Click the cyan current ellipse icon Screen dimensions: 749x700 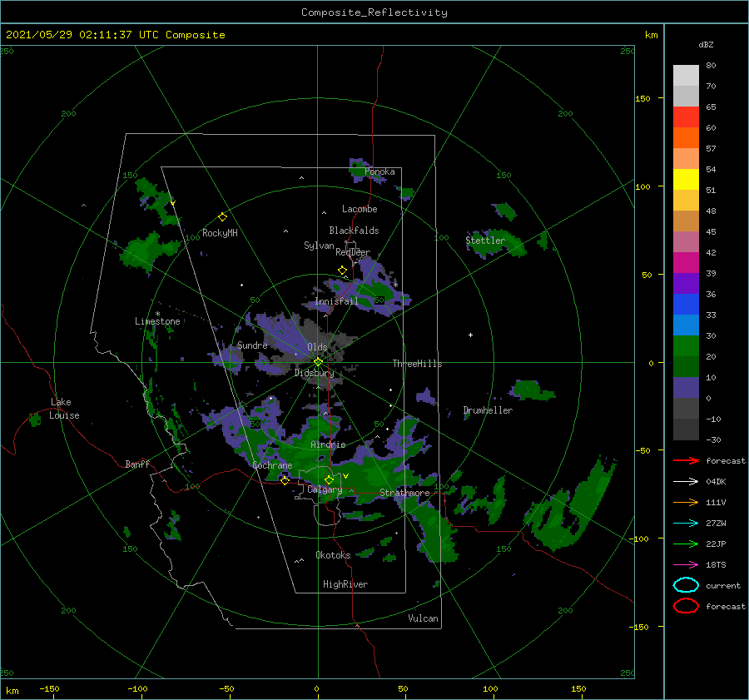(x=686, y=585)
